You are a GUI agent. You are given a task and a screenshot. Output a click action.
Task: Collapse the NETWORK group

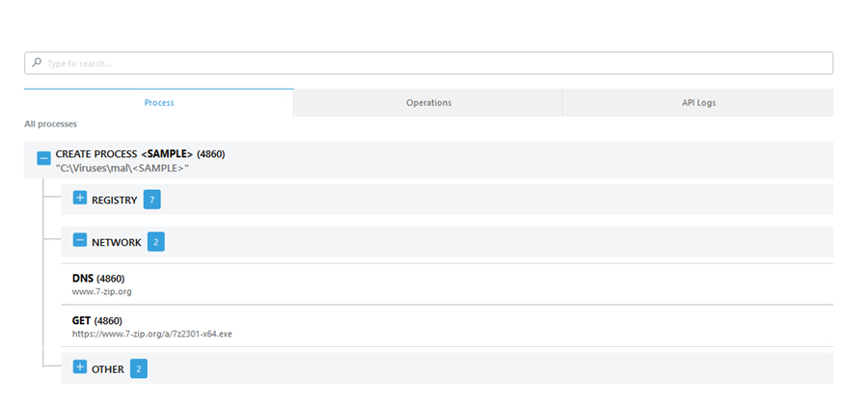click(80, 239)
